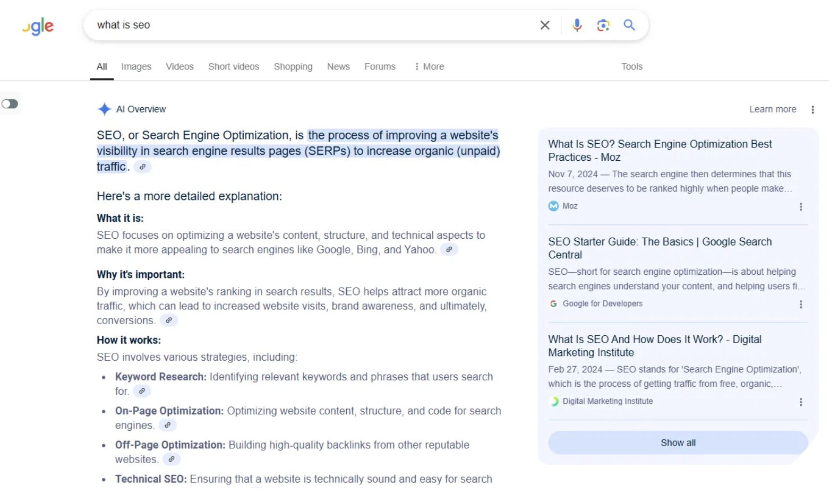Clear the search box with the X icon
This screenshot has height=504, width=838.
(545, 25)
